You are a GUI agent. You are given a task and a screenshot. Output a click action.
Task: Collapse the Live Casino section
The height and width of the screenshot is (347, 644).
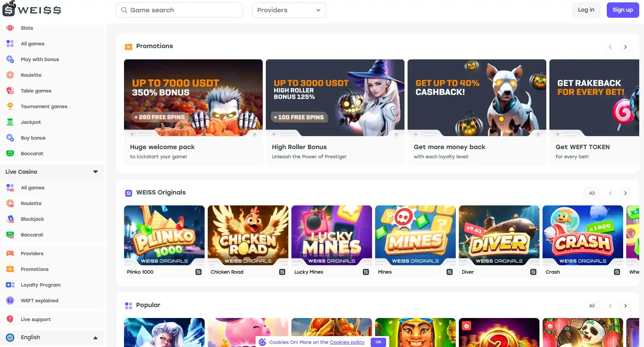(x=95, y=172)
